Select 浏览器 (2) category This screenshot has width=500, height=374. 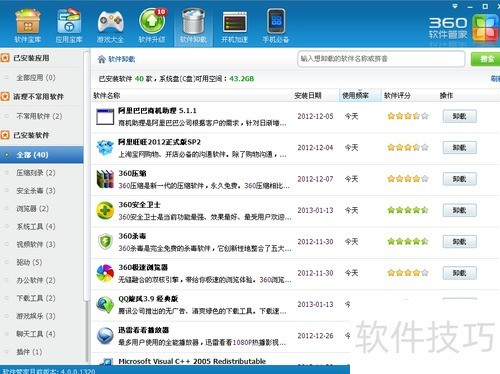pos(33,209)
